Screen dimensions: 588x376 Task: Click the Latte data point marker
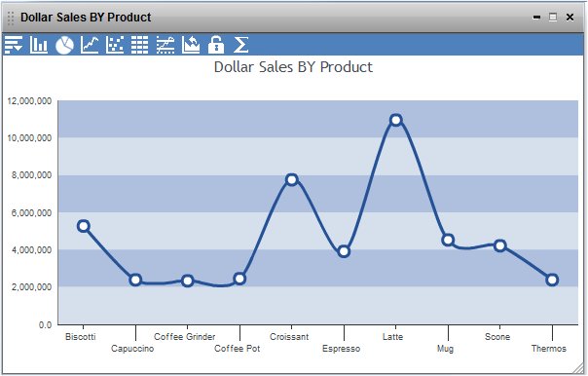coord(395,120)
